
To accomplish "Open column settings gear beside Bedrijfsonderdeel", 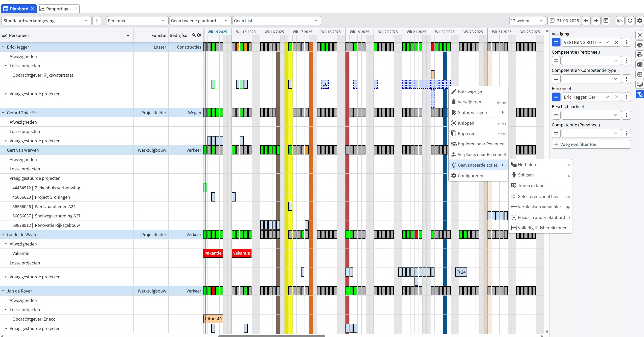I will coord(199,35).
